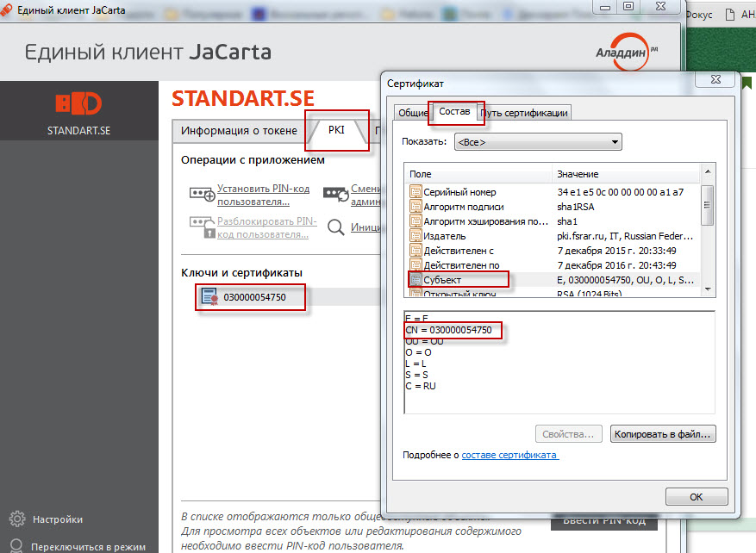
Task: Click the field list scroll up arrow
Action: [x=708, y=171]
